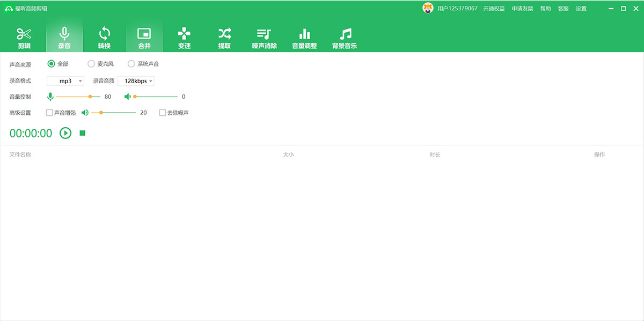The height and width of the screenshot is (322, 644).
Task: Select the 系统声音 system sound option
Action: pos(131,64)
